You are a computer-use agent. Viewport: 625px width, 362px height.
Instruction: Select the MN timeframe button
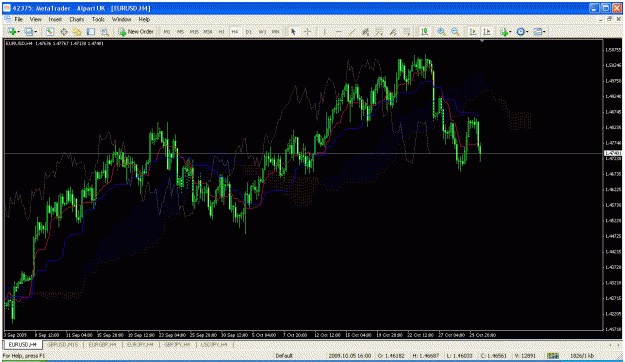(x=275, y=31)
